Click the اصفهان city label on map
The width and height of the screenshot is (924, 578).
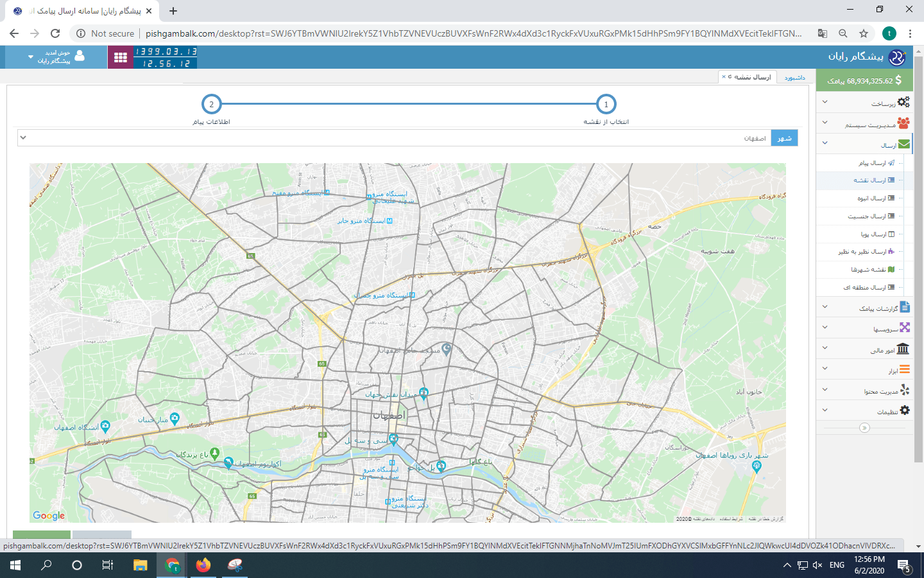[x=388, y=416]
